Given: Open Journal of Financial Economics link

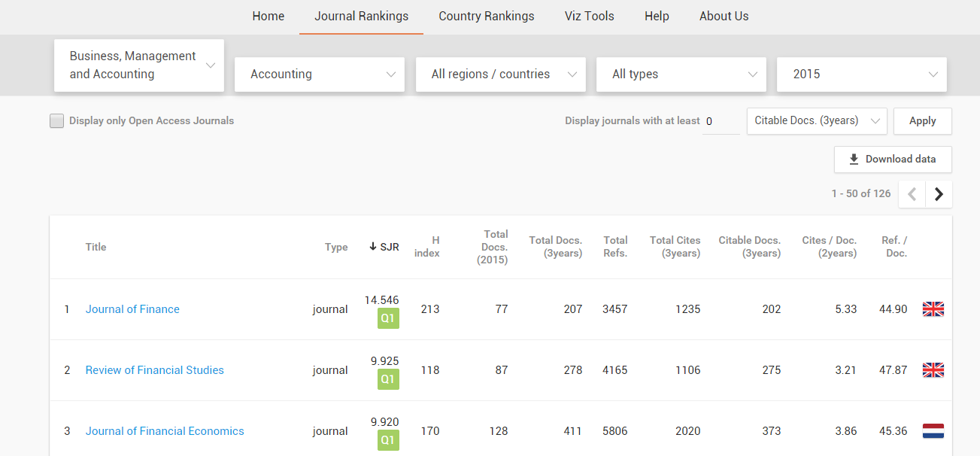Looking at the screenshot, I should (x=165, y=431).
